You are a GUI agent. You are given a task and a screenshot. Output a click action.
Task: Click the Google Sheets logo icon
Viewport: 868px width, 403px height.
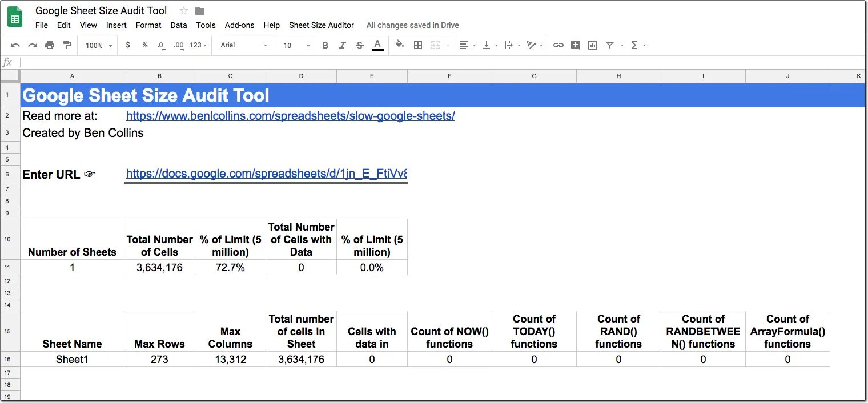[15, 17]
